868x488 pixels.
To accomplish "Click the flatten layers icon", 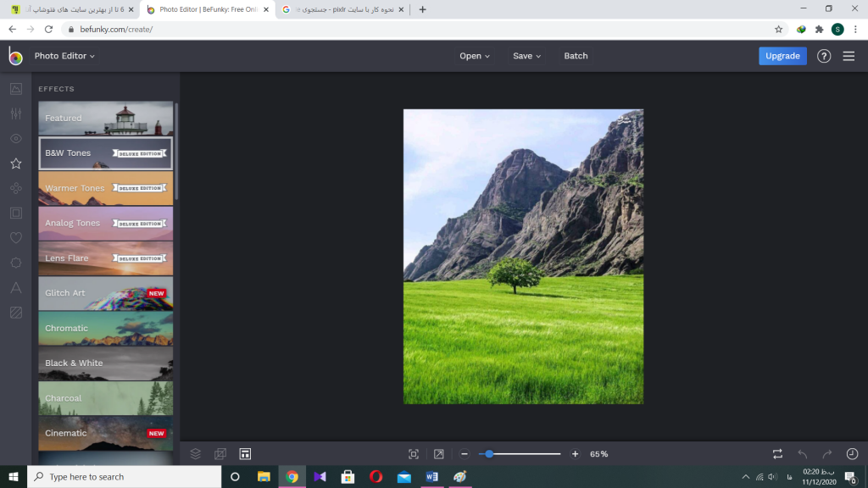I will [220, 454].
